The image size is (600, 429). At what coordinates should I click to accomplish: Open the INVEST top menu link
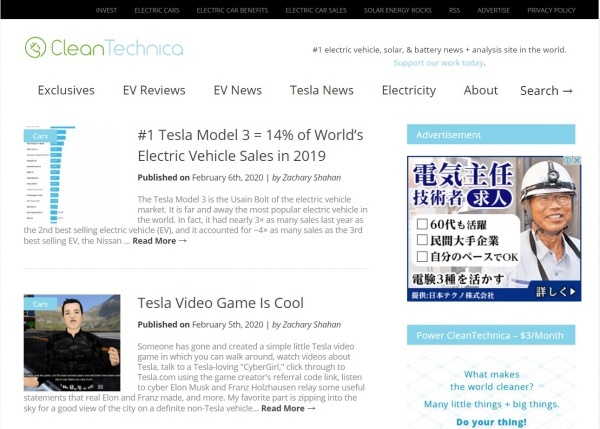(x=106, y=10)
